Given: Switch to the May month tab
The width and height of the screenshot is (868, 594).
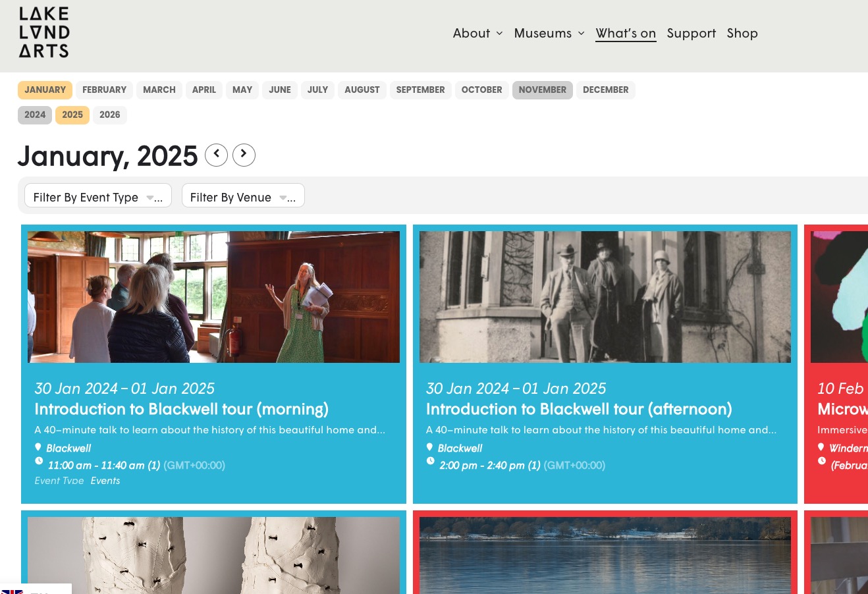Looking at the screenshot, I should click(x=242, y=90).
